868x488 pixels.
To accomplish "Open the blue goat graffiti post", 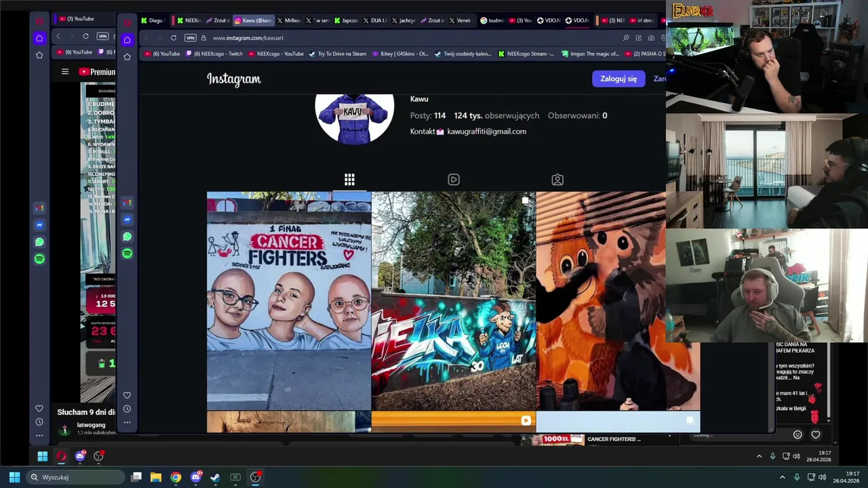I will click(x=454, y=301).
